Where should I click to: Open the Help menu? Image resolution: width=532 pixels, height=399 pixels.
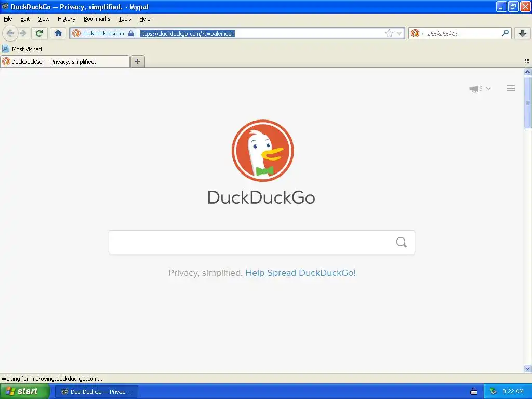[145, 19]
